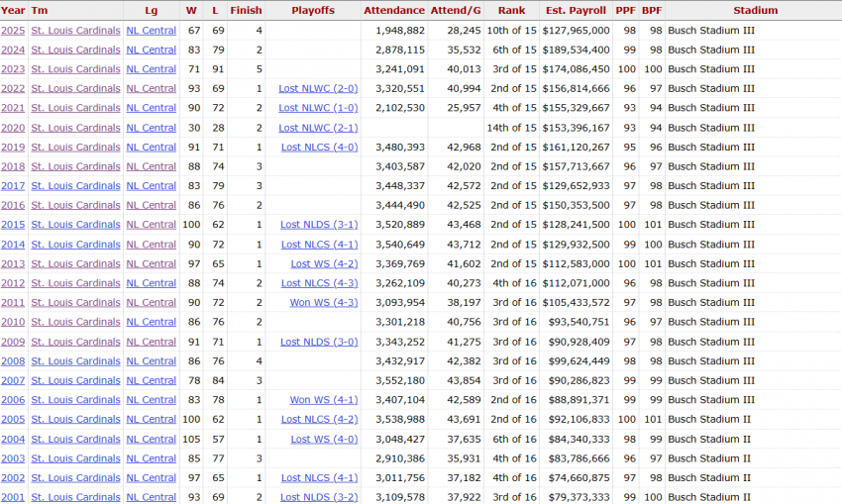Click the Attend/G column header
The height and width of the screenshot is (504, 842).
[x=456, y=10]
